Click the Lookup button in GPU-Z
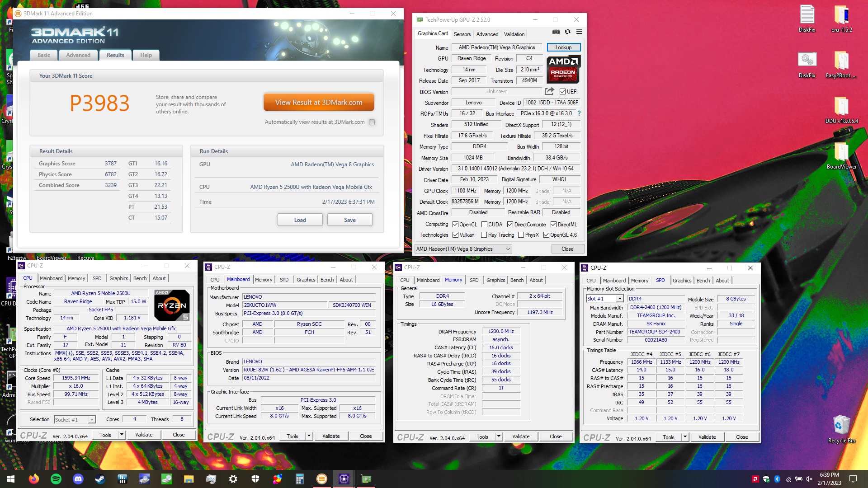The width and height of the screenshot is (868, 488). tap(563, 47)
